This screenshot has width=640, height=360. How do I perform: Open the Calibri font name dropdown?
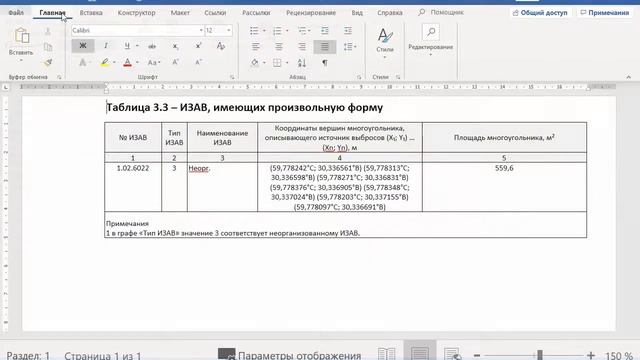point(201,31)
